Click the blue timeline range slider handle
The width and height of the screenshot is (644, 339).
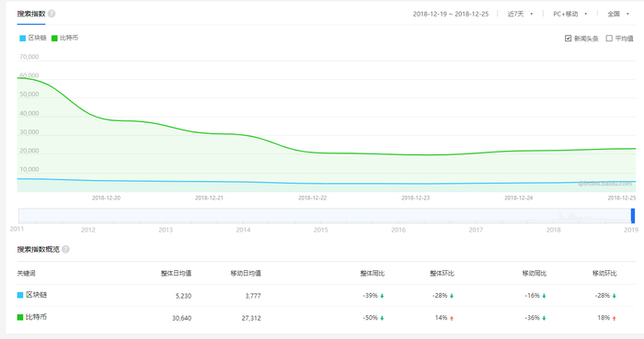click(633, 216)
